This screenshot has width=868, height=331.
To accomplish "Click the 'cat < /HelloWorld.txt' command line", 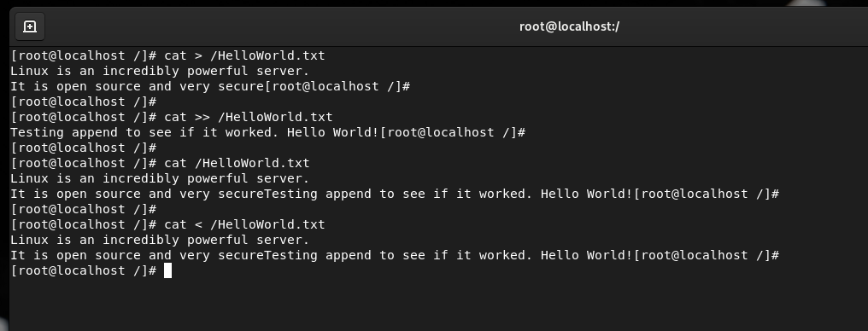I will click(x=167, y=224).
